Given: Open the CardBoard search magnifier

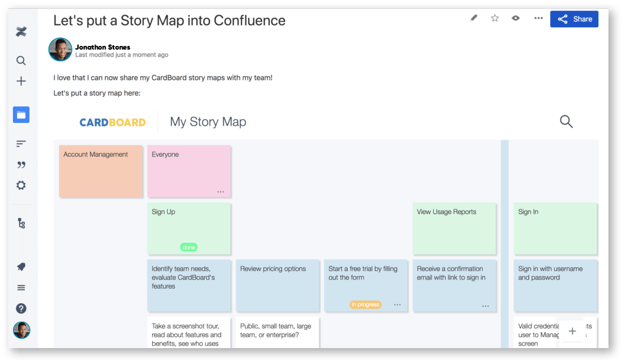Looking at the screenshot, I should 566,121.
